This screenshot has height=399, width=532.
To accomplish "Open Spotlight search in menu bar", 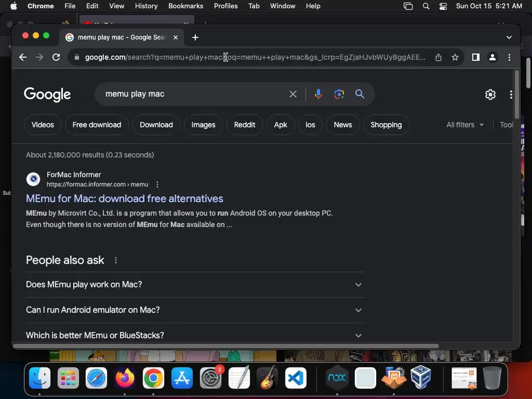I will pos(426,6).
